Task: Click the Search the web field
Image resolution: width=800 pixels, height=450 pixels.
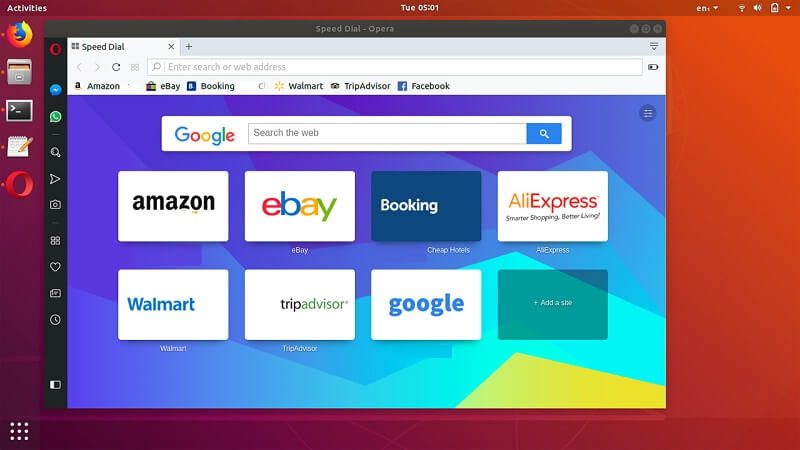Action: (387, 133)
